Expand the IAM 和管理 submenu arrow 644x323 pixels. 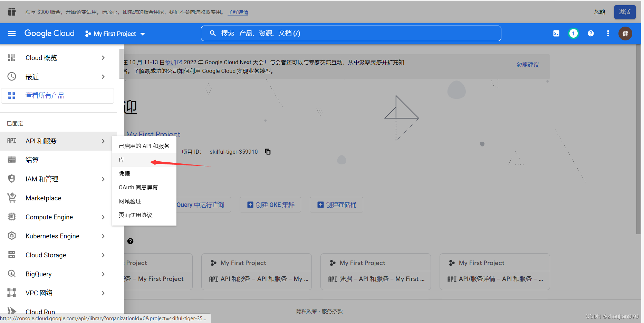coord(103,179)
